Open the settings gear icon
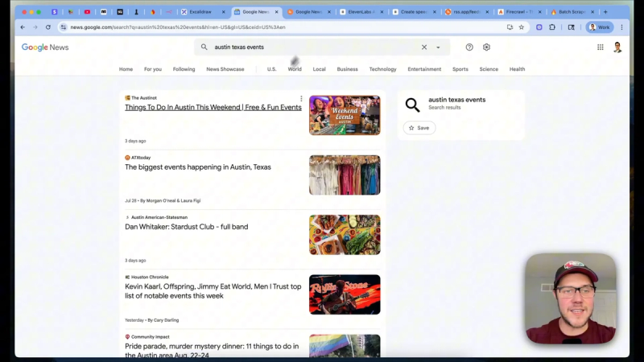Screen dimensions: 644x362 coord(487,47)
